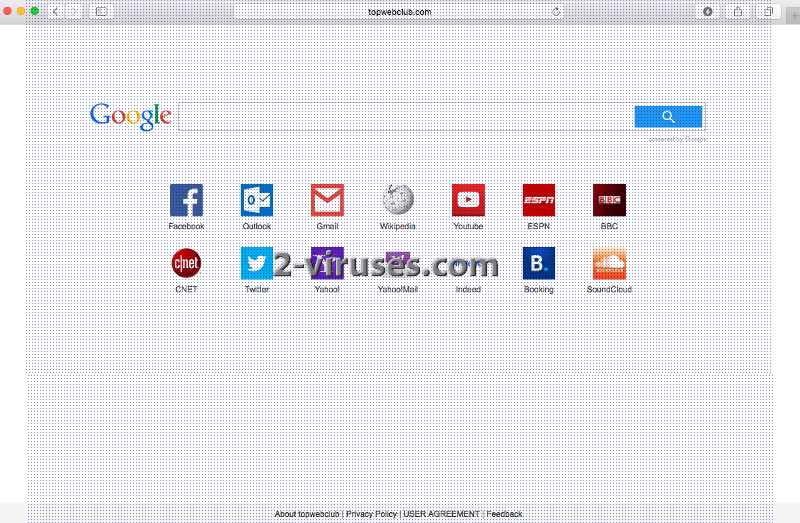800x523 pixels.
Task: Focus the Google search input box
Action: click(x=406, y=117)
